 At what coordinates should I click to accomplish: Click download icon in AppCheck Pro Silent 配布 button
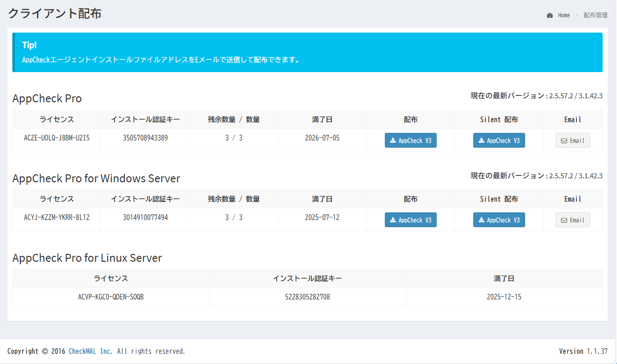click(481, 141)
